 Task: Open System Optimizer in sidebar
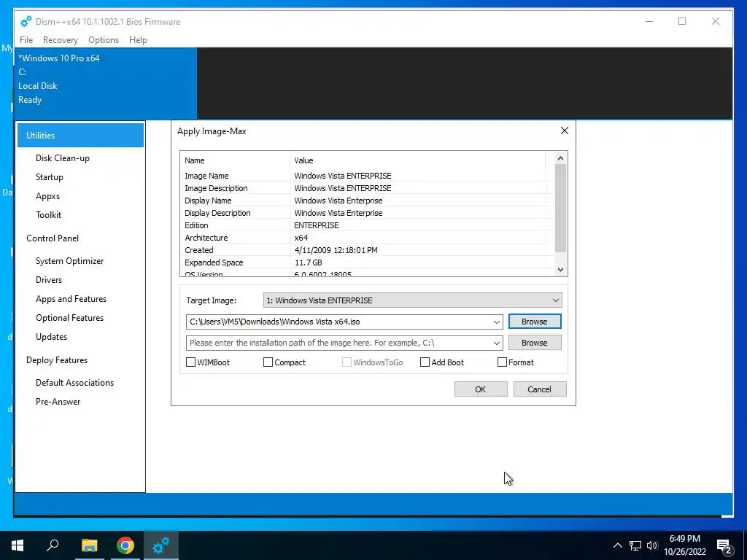coord(69,261)
